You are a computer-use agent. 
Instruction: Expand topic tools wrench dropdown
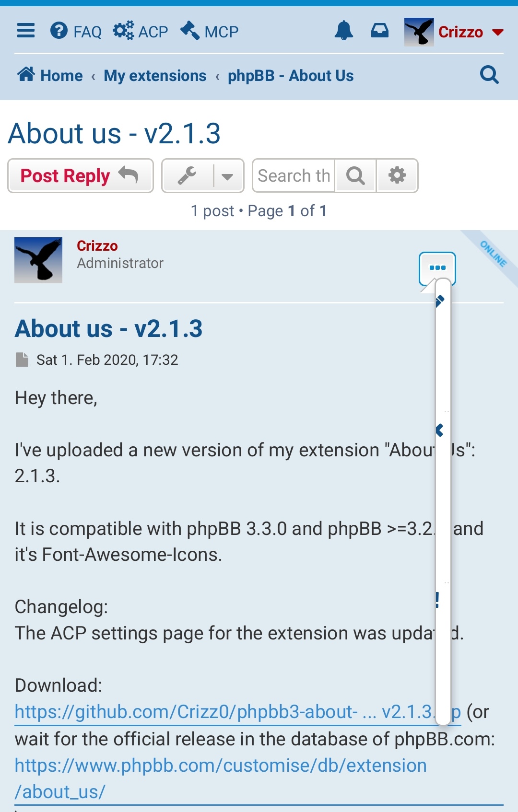203,175
